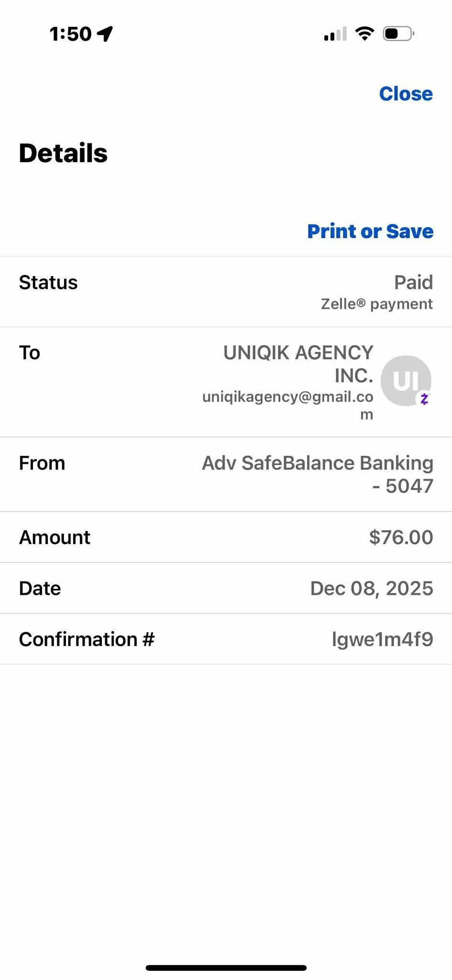Viewport: 452px width, 980px height.
Task: Open Print or Save option
Action: point(370,231)
